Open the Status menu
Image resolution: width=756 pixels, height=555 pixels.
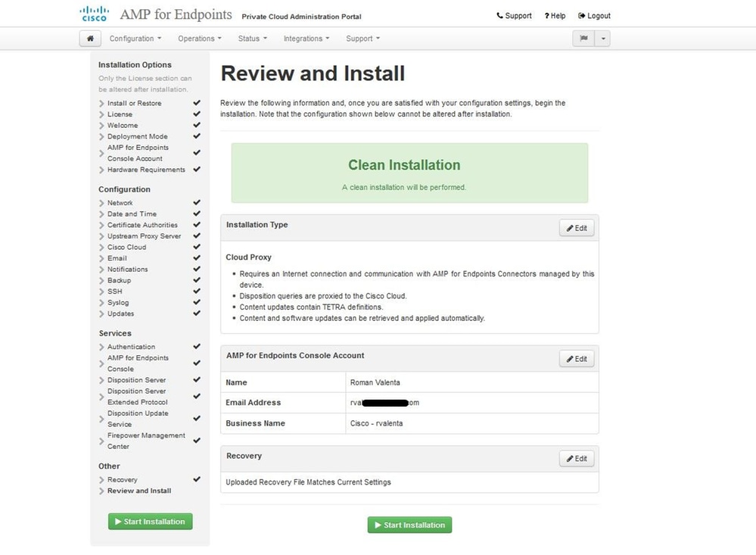[252, 39]
